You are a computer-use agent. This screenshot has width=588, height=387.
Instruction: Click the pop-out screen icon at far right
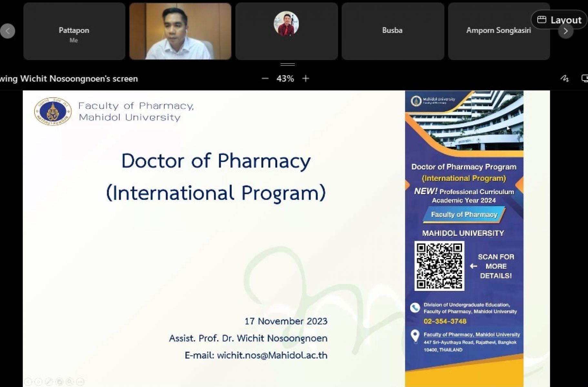[584, 78]
